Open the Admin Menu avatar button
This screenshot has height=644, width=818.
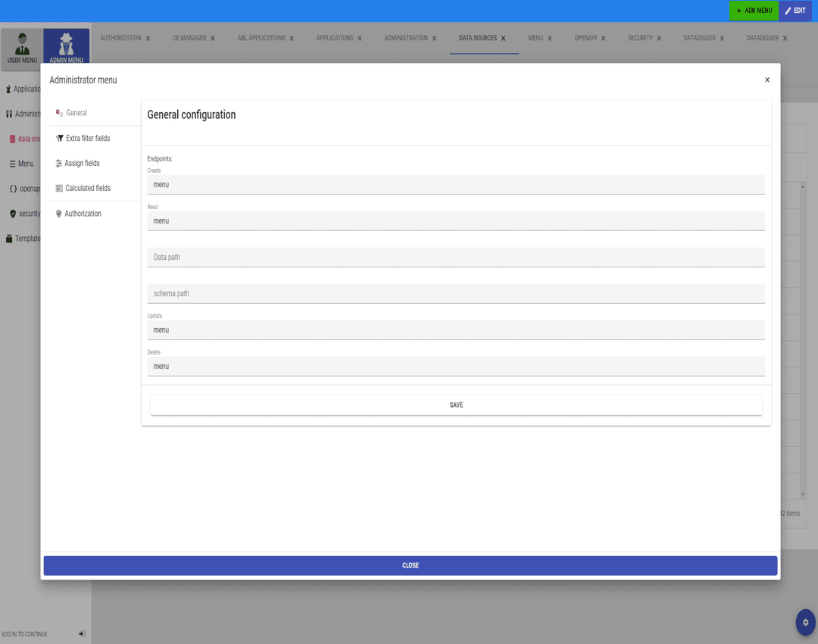pos(67,48)
